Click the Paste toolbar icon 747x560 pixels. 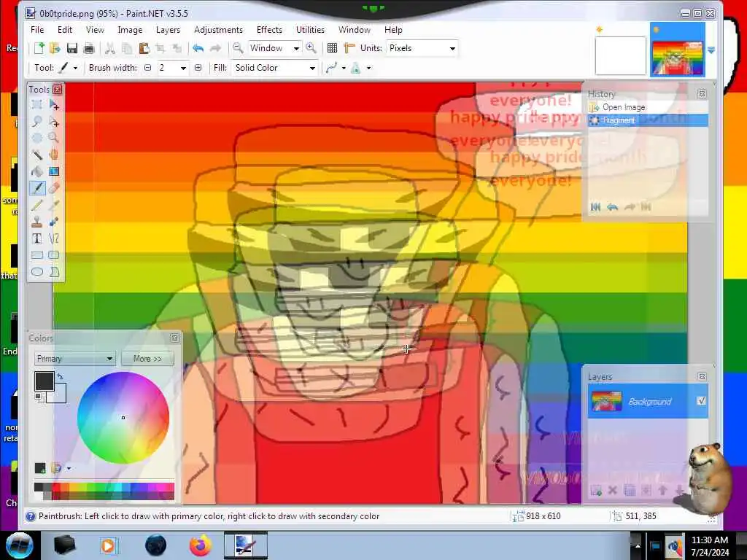[144, 48]
